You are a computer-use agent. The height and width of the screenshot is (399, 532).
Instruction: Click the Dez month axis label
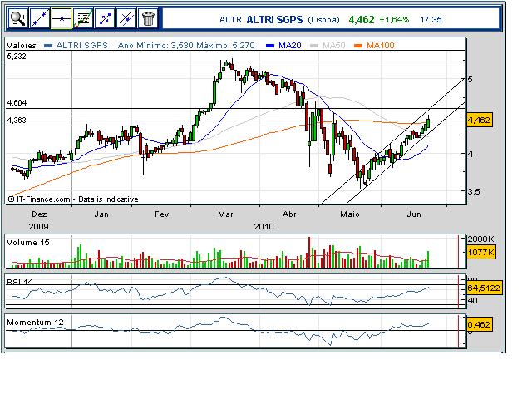coord(39,214)
